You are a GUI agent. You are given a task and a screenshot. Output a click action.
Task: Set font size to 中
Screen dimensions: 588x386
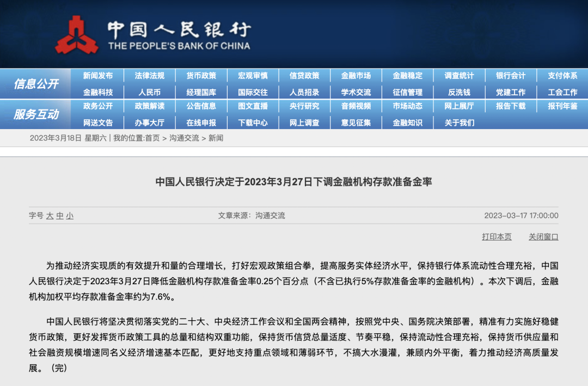click(x=60, y=216)
